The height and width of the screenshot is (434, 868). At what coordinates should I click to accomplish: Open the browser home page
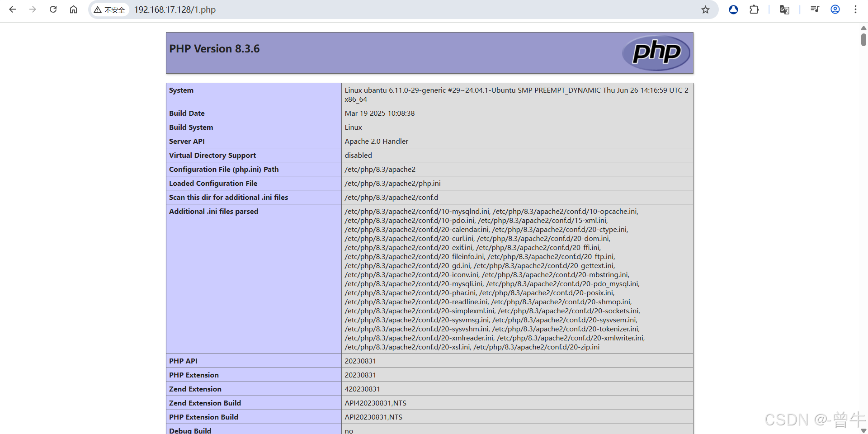73,9
